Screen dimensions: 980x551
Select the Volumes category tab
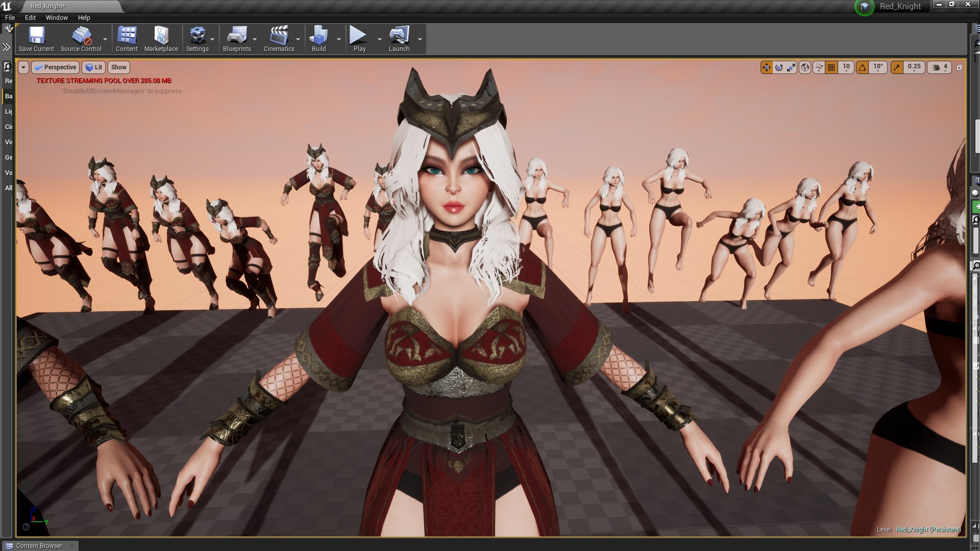[8, 172]
